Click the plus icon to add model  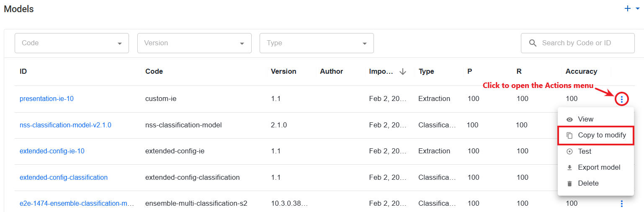[627, 8]
